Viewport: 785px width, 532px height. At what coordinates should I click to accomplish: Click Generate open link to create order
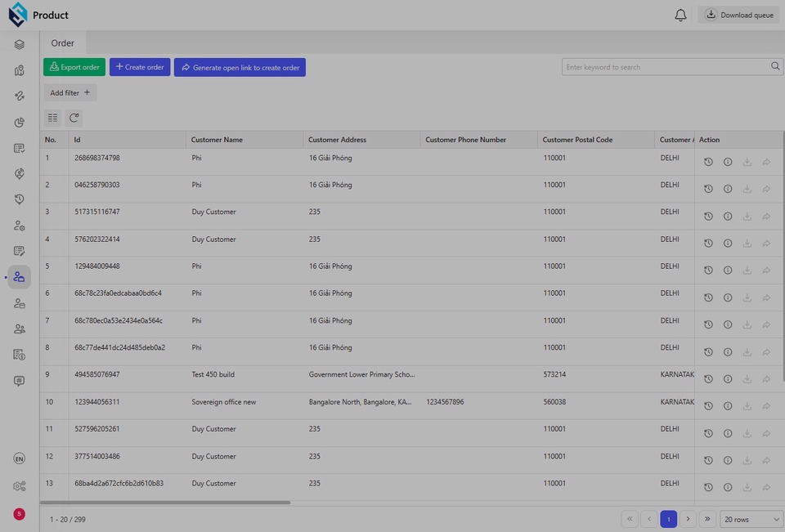point(240,67)
